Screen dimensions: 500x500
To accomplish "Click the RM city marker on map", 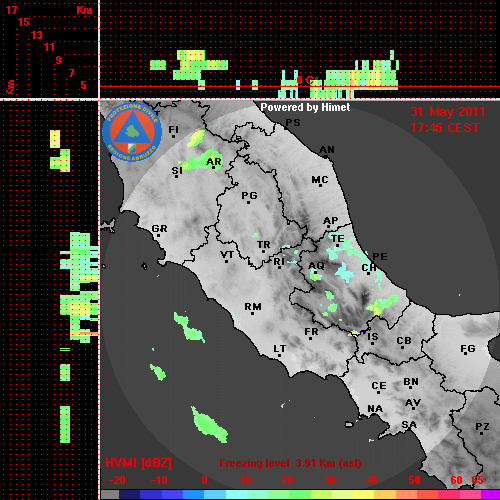I will (253, 313).
